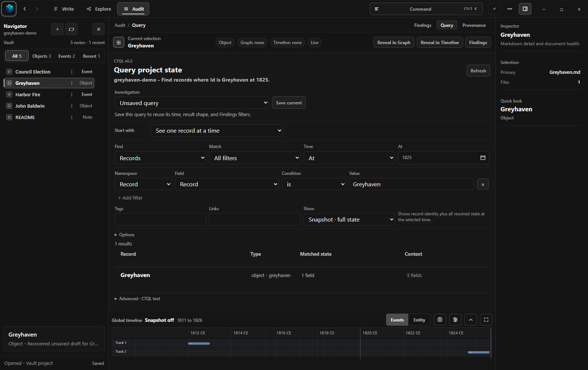Click the Greyhaven object icon in Navigator
This screenshot has height=370, width=588.
(9, 83)
